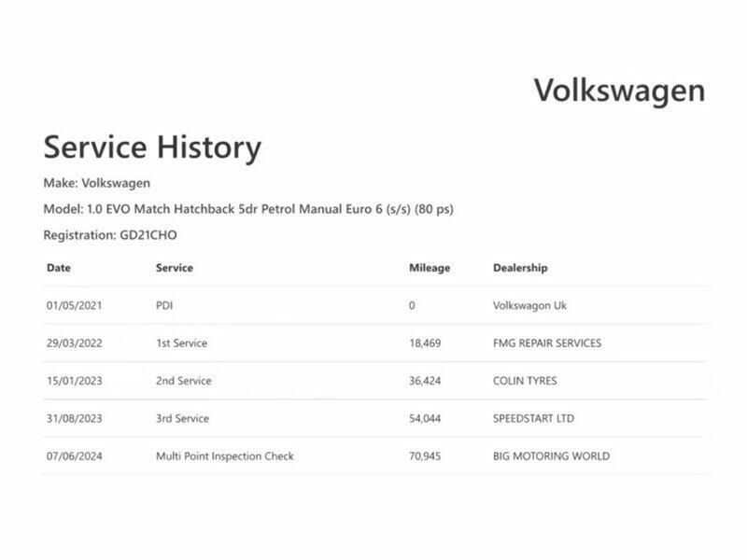Click the Dealership column header
Image resolution: width=747 pixels, height=560 pixels.
(x=520, y=268)
